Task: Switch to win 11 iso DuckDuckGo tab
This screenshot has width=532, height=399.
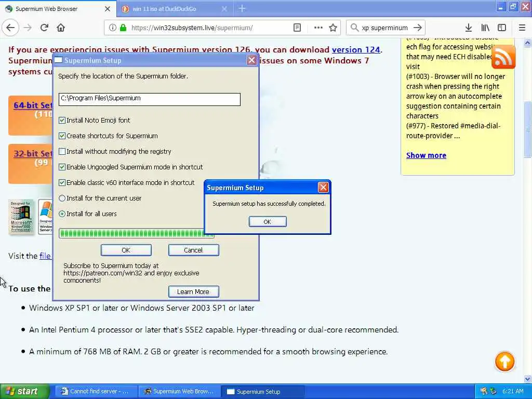Action: tap(175, 9)
